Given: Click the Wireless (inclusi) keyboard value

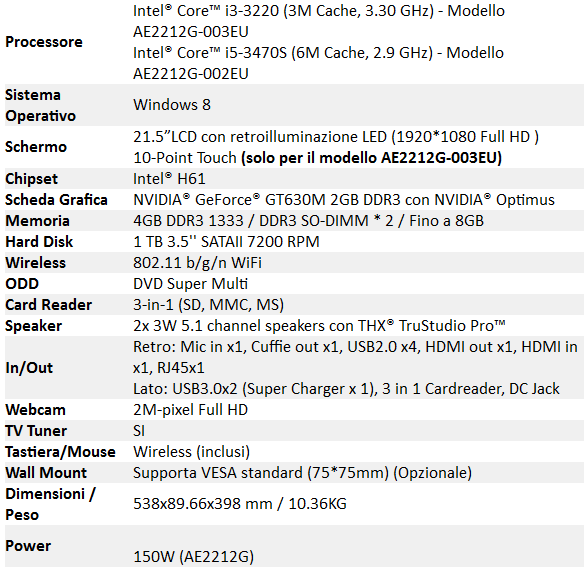Looking at the screenshot, I should (191, 452).
